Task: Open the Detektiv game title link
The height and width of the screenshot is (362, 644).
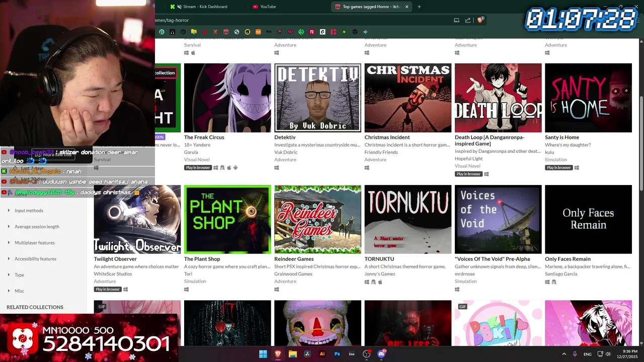Action: (x=285, y=137)
